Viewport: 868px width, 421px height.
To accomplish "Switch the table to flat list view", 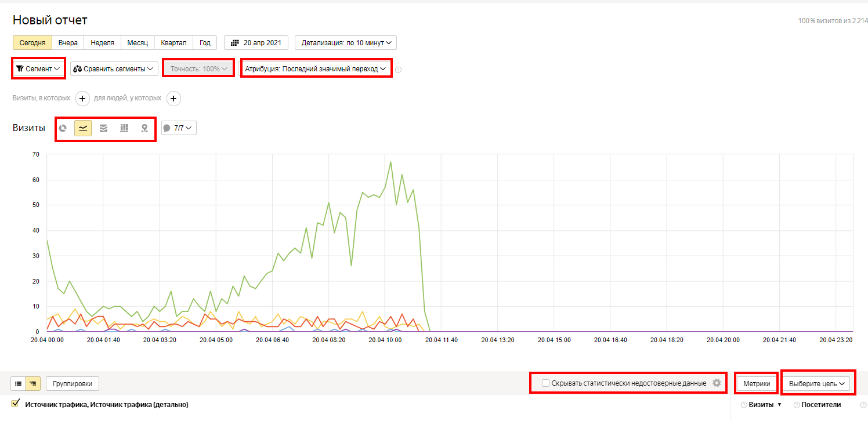I will tap(18, 383).
